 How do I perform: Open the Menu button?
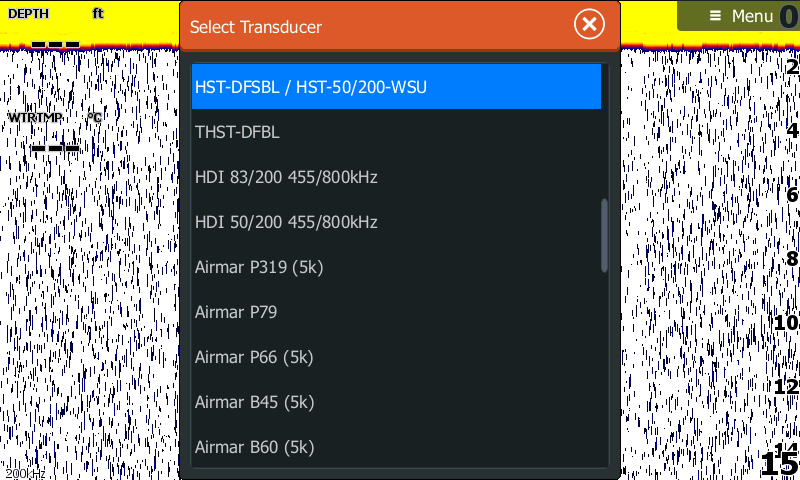(738, 16)
